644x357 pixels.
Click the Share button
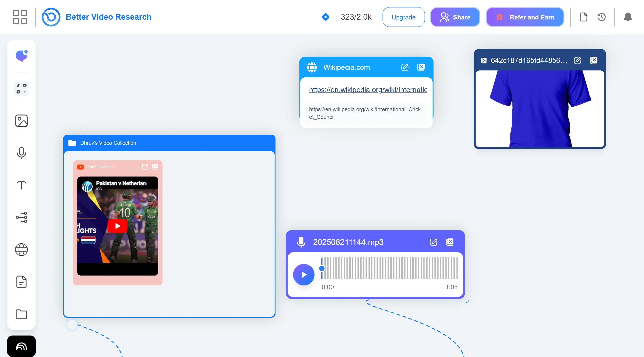(x=455, y=17)
